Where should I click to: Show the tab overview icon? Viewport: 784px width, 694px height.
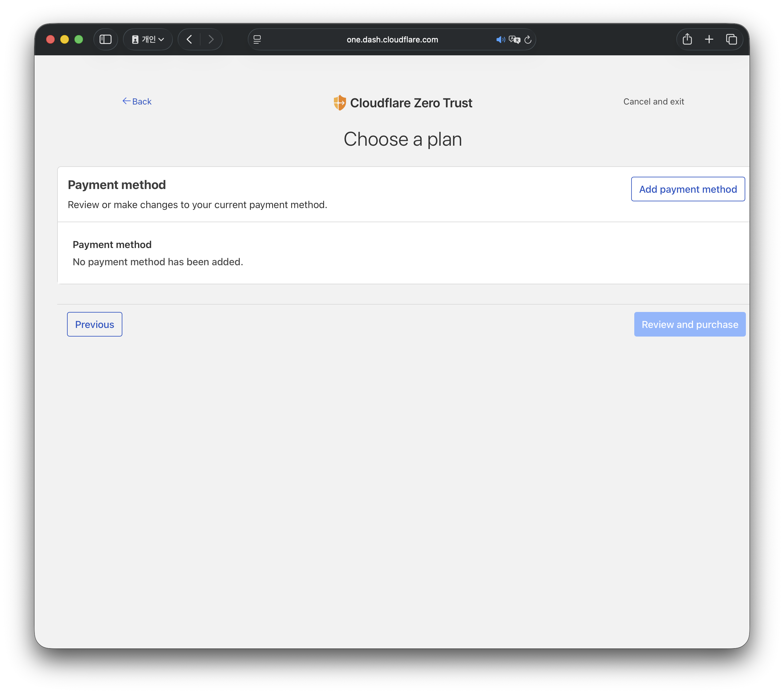click(731, 39)
